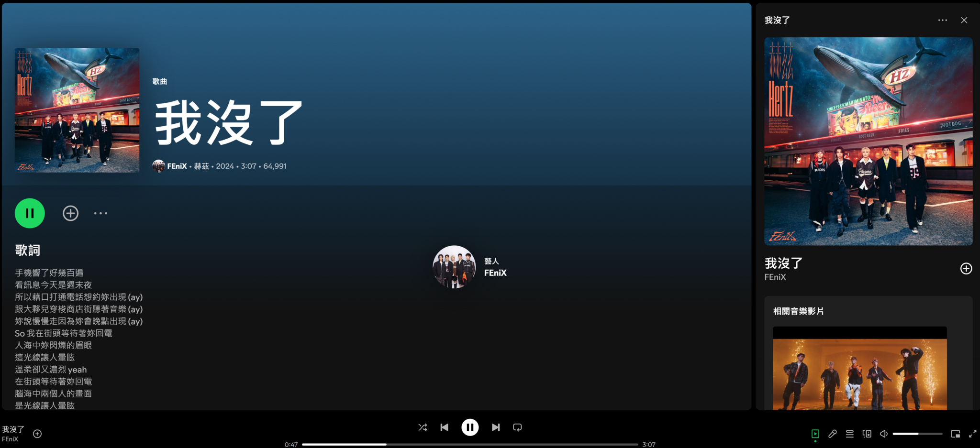Screen dimensions: 980x448
Task: Click lyric line 在街頭等待著妳回電
Action: click(54, 382)
